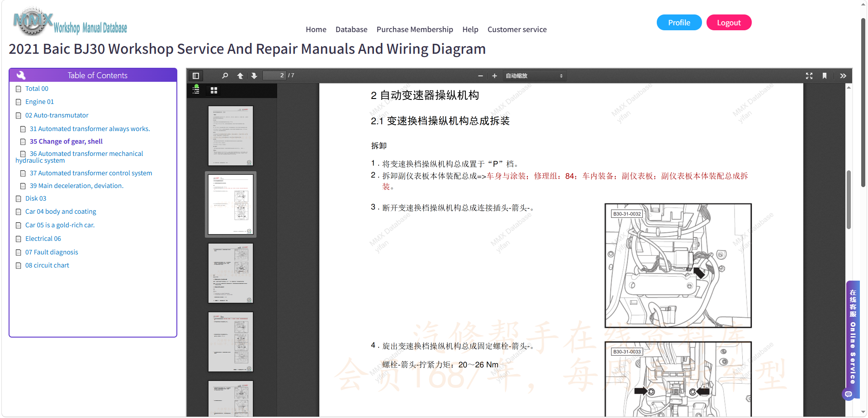Open 08 circuit chart section
This screenshot has height=418, width=868.
(x=47, y=265)
